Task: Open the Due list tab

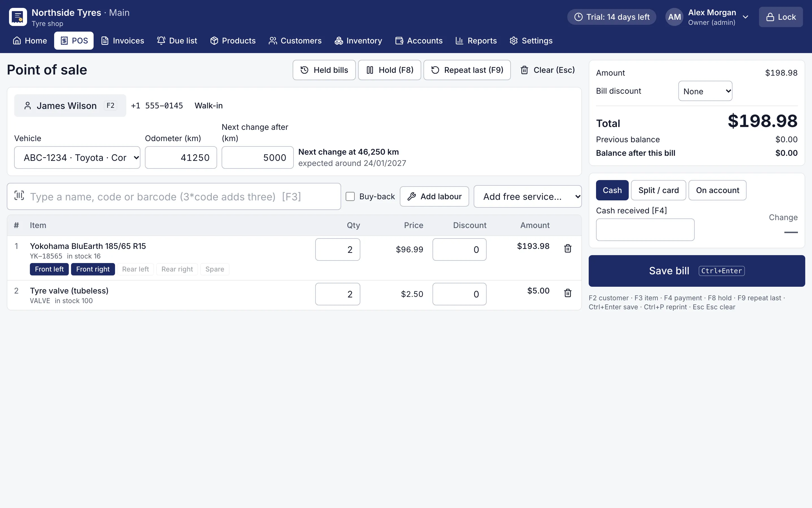Action: (x=177, y=41)
